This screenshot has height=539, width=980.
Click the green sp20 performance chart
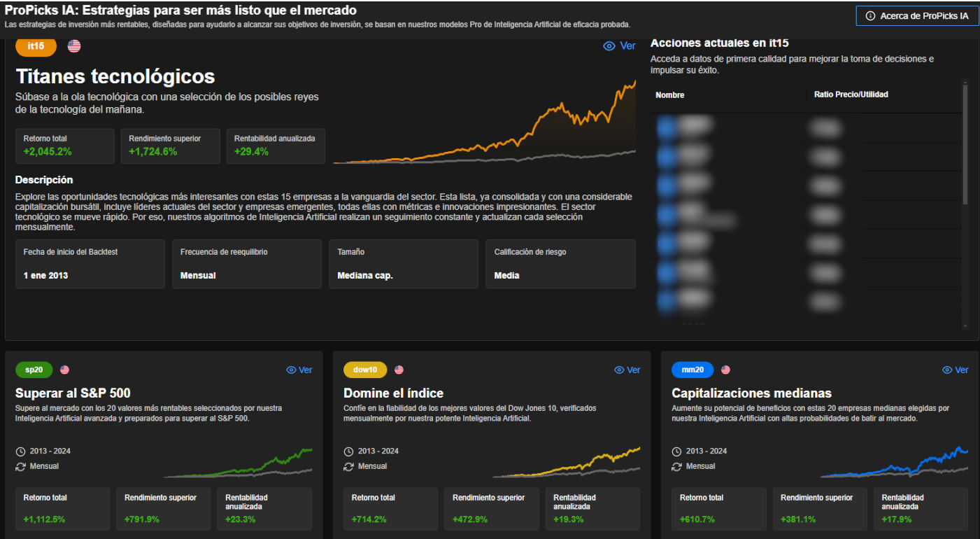click(x=238, y=462)
